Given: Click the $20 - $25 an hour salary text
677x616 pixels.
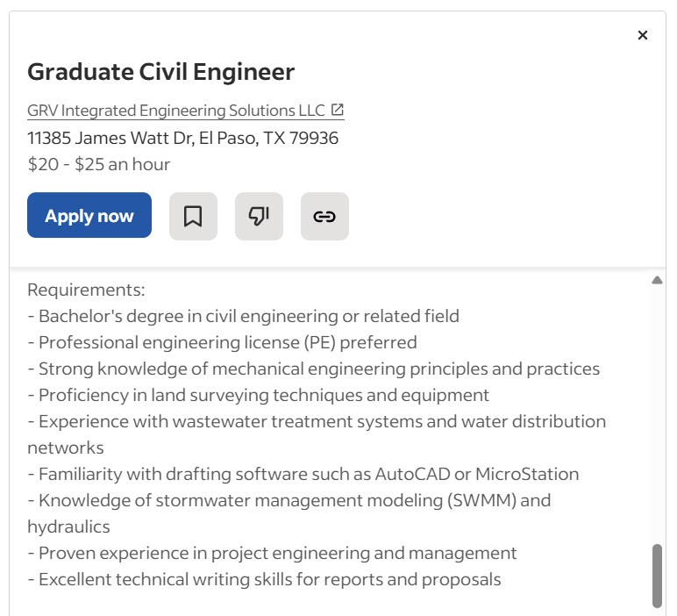Looking at the screenshot, I should click(x=99, y=164).
